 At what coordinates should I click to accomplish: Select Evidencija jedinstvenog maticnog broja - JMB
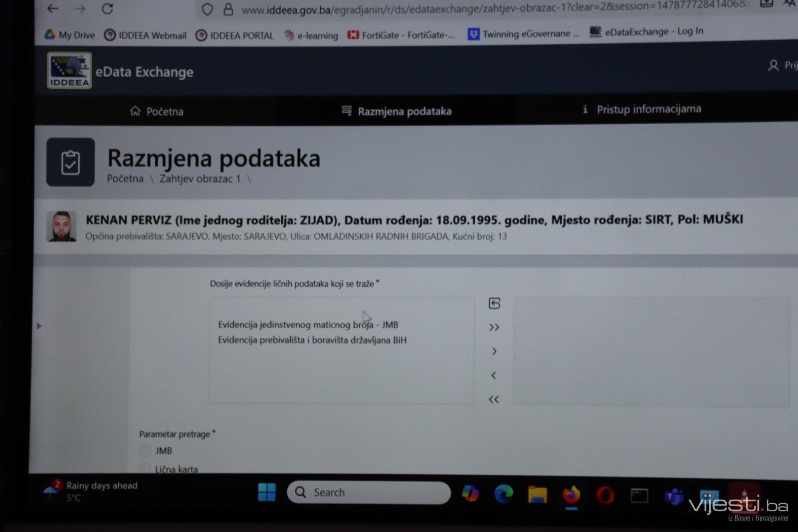(308, 325)
